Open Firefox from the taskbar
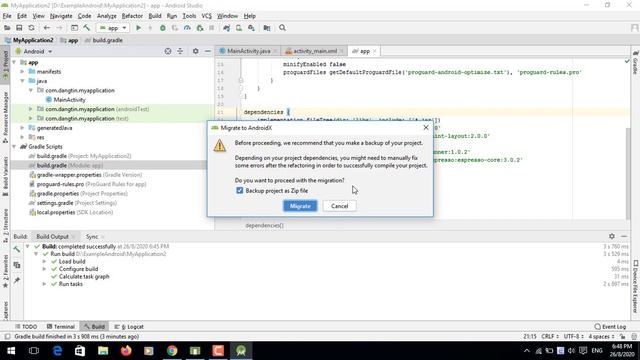 point(126,351)
